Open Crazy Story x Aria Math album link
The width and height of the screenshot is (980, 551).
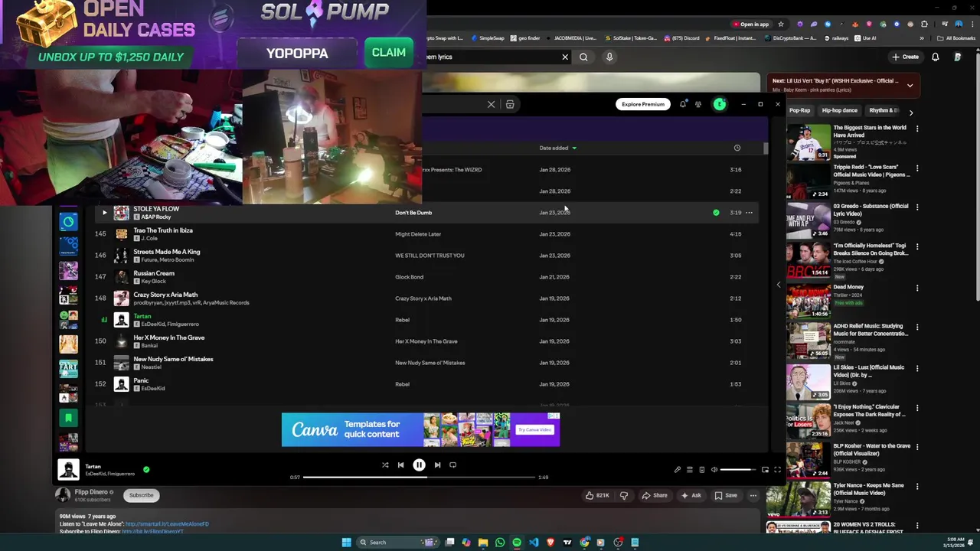point(423,298)
